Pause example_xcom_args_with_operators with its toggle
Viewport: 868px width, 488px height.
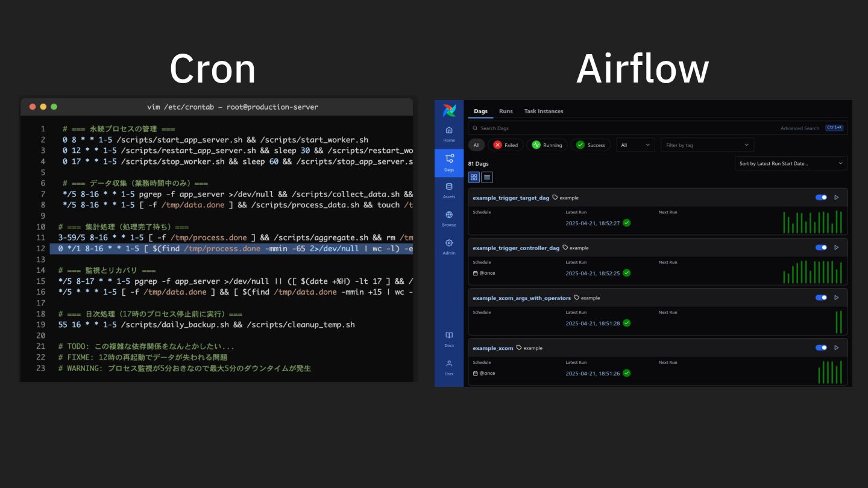(x=821, y=297)
